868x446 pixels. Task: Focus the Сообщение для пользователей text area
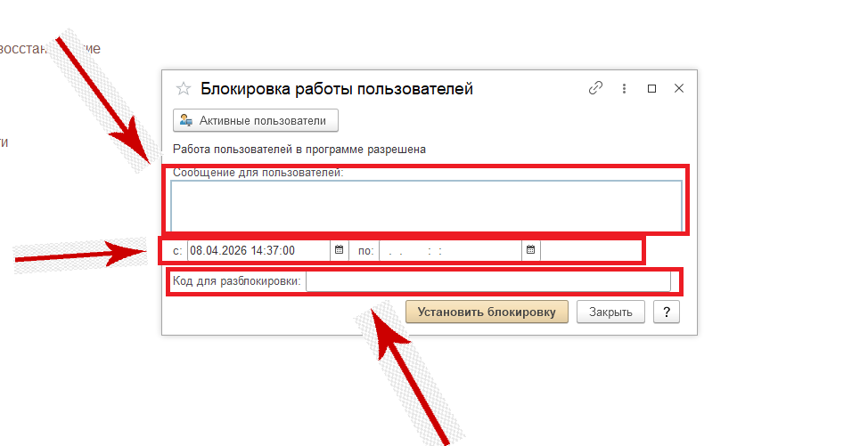point(426,206)
